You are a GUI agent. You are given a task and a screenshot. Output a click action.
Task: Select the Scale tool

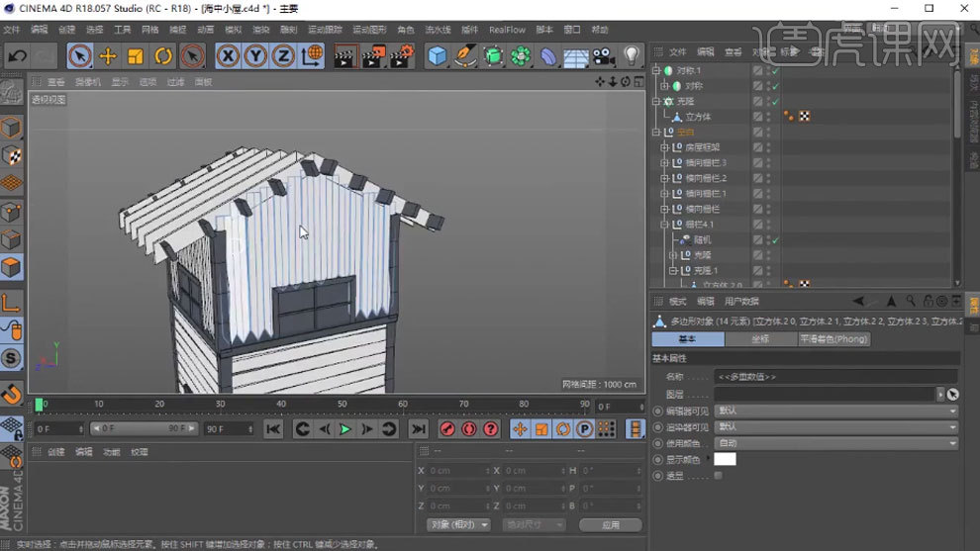136,56
